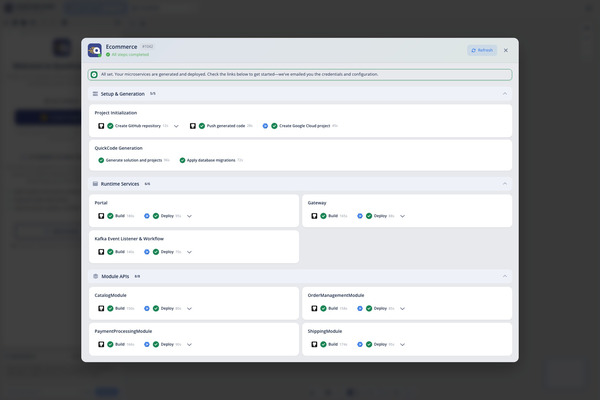Click the CatalogModule Build step label
Viewport: 600px width, 400px height.
tap(120, 309)
